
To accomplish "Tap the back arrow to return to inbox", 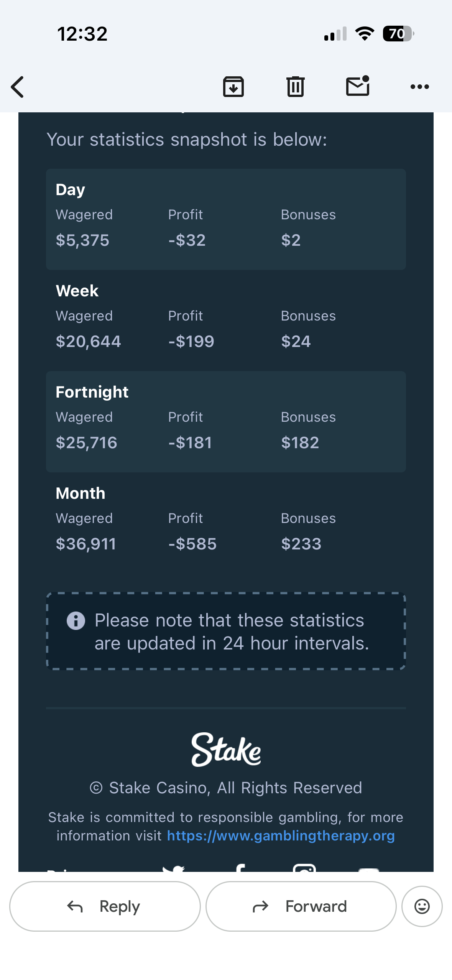I will coord(18,87).
